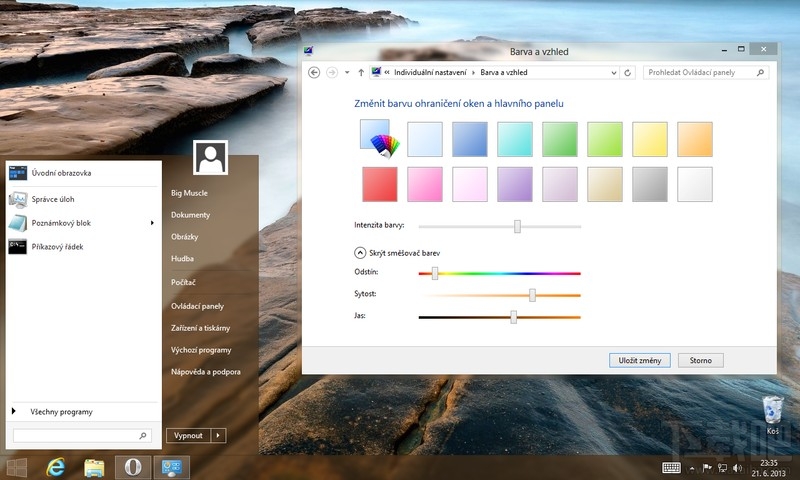Open Internet Explorer from the taskbar
Screen dimensions: 800x480
[55, 467]
